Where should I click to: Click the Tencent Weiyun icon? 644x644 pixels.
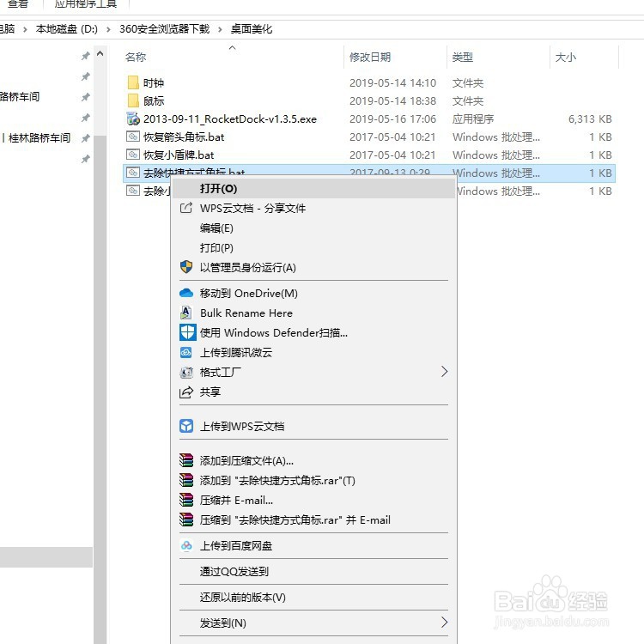[186, 352]
